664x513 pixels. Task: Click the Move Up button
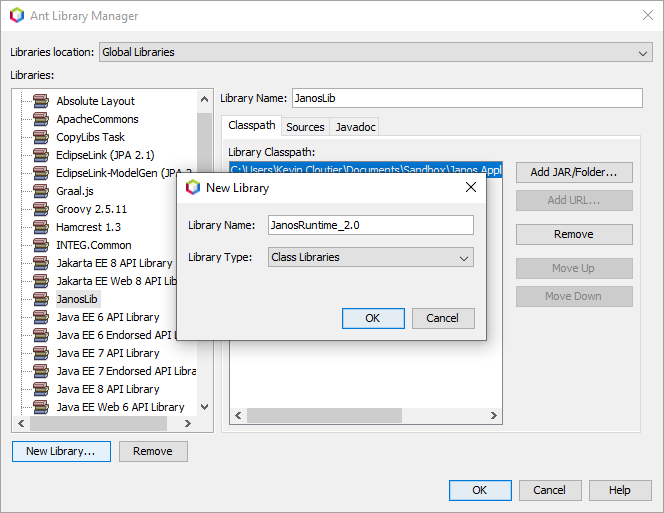574,269
